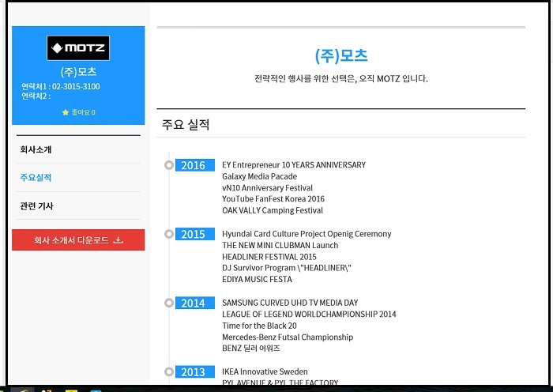This screenshot has width=553, height=392.
Task: Click the star icon beside 좋아요
Action: (x=66, y=112)
